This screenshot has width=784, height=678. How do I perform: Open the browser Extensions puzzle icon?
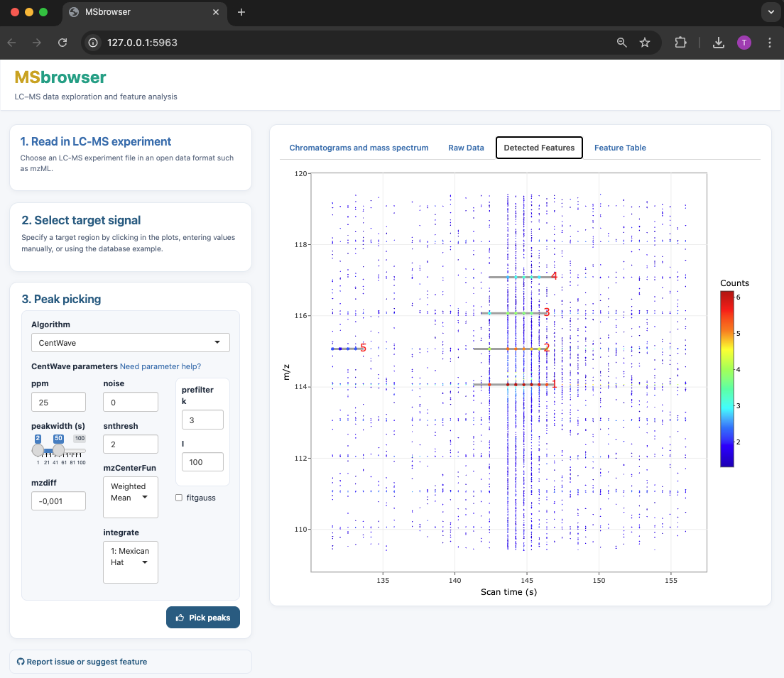click(x=680, y=43)
